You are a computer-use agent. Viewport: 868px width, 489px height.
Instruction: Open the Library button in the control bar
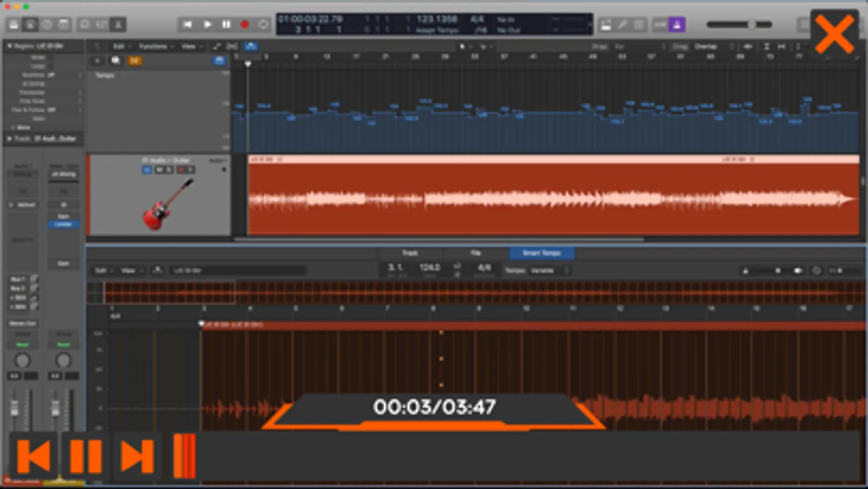14,24
